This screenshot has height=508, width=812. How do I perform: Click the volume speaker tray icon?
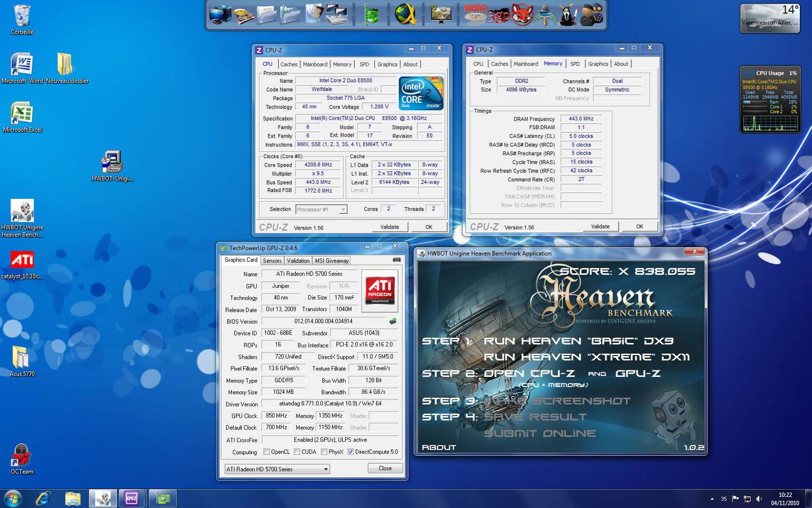point(759,499)
